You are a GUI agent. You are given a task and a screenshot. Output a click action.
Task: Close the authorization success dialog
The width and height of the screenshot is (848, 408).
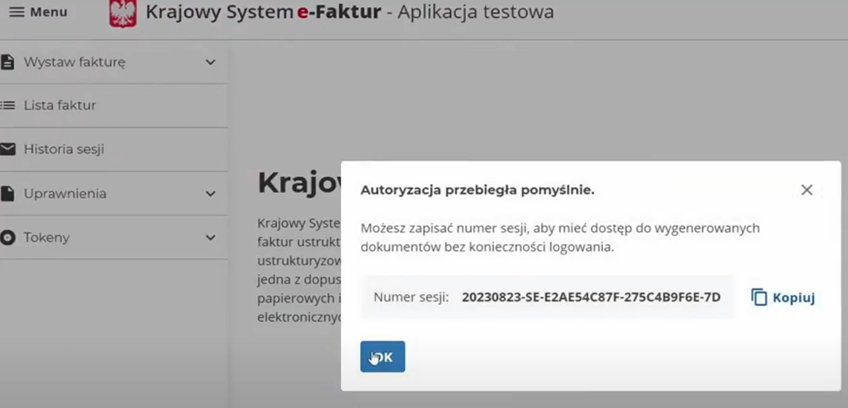click(x=806, y=190)
